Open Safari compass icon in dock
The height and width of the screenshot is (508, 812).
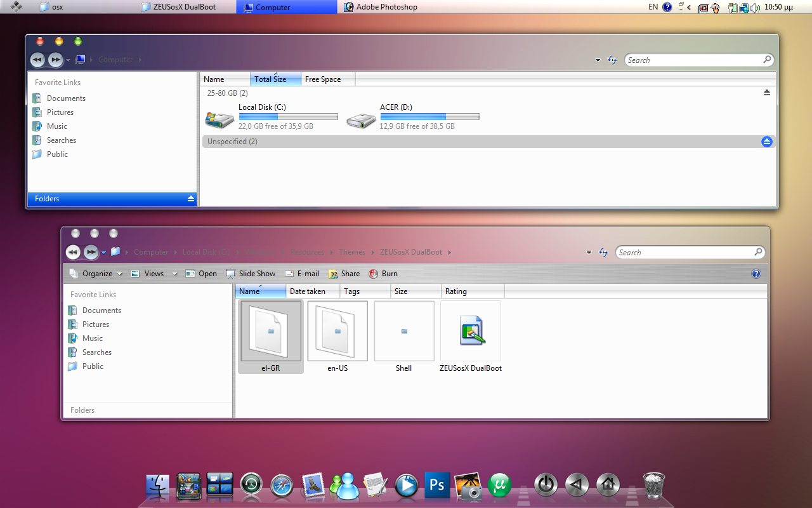pyautogui.click(x=282, y=486)
